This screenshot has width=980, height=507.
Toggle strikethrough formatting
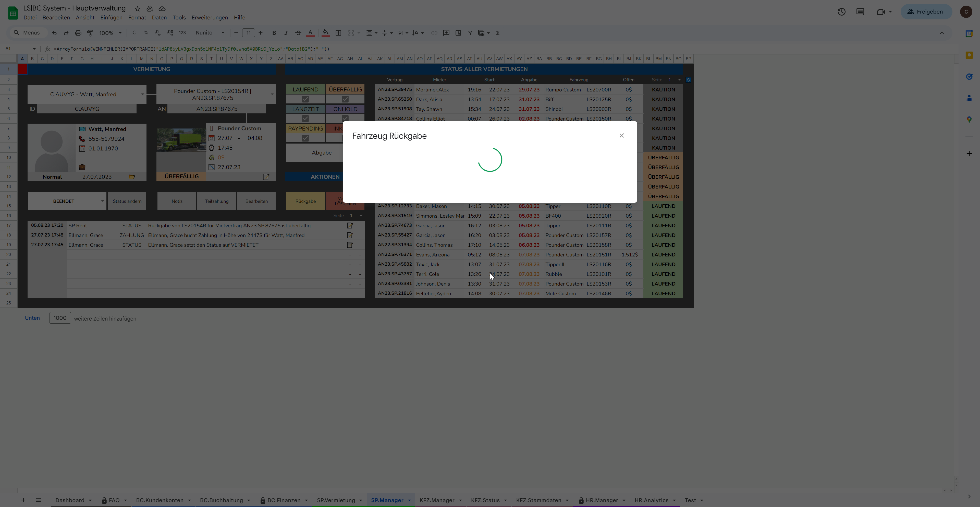pos(298,33)
